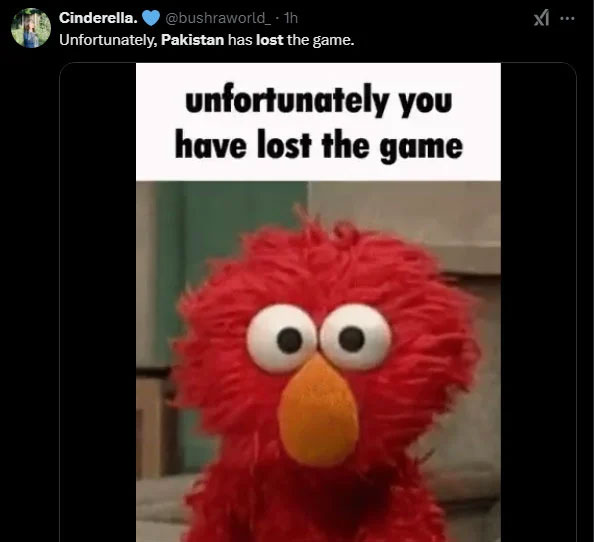594x542 pixels.
Task: Click the 1h post timestamp
Action: 291,18
